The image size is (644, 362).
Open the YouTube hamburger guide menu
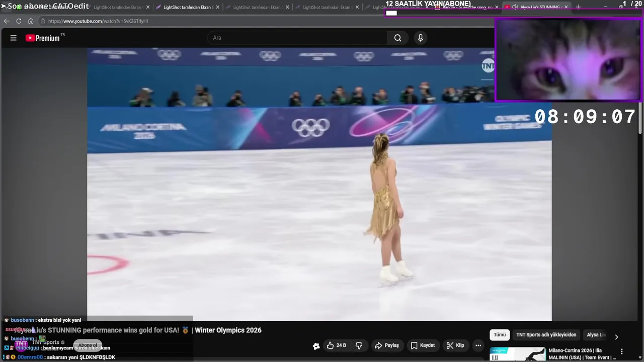coord(14,38)
